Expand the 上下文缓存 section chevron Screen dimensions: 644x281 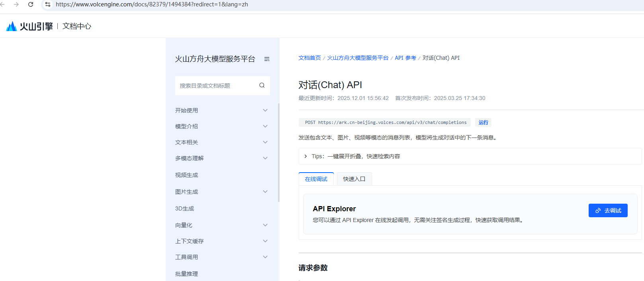coord(265,241)
